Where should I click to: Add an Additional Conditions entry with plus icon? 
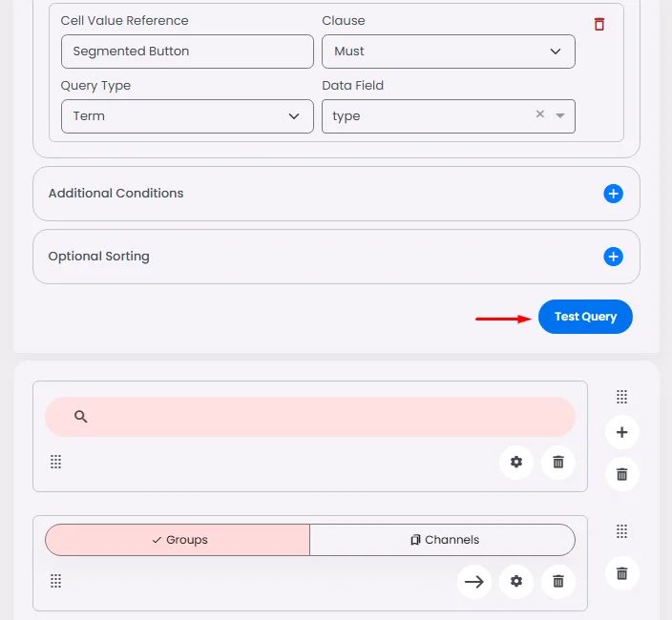click(x=613, y=194)
